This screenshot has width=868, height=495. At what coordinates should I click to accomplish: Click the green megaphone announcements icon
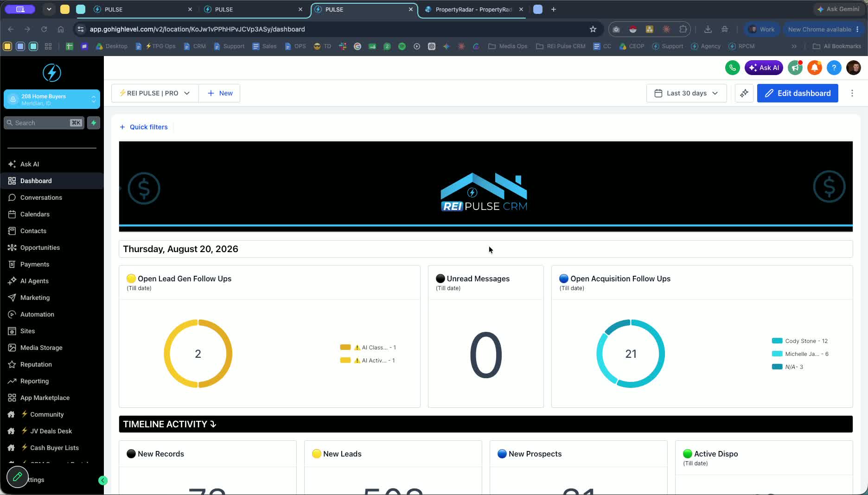[795, 68]
